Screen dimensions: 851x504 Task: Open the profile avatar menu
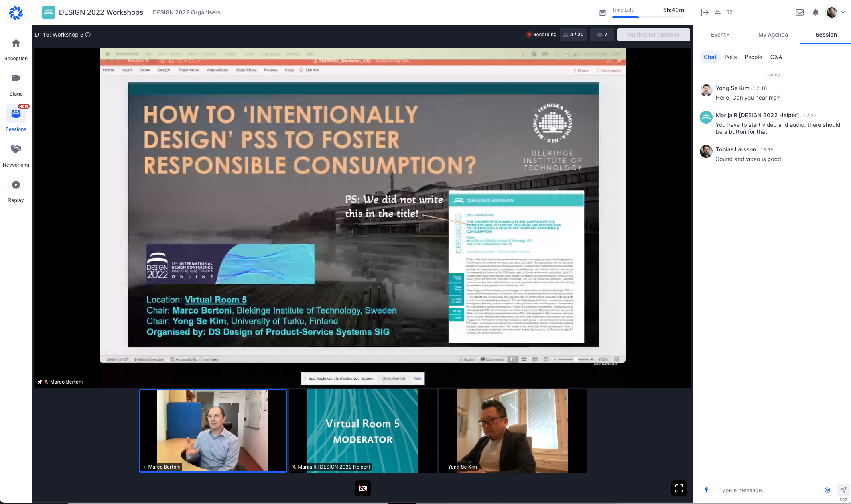(832, 12)
